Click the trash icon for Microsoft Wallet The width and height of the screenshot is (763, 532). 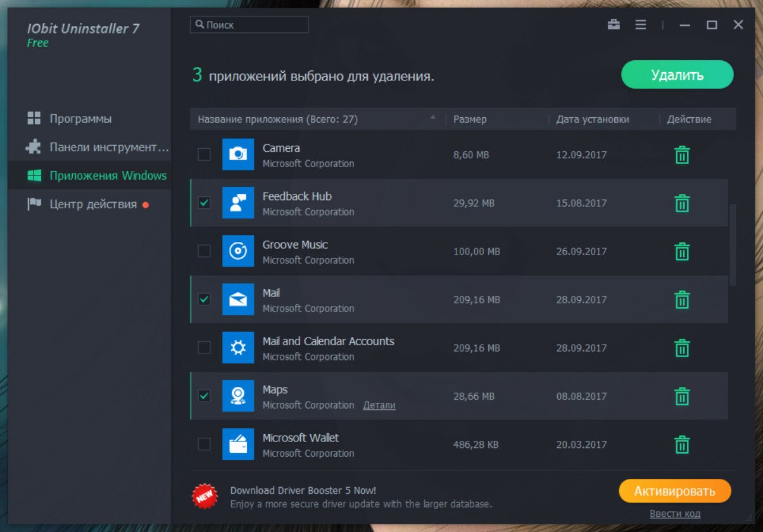point(682,445)
